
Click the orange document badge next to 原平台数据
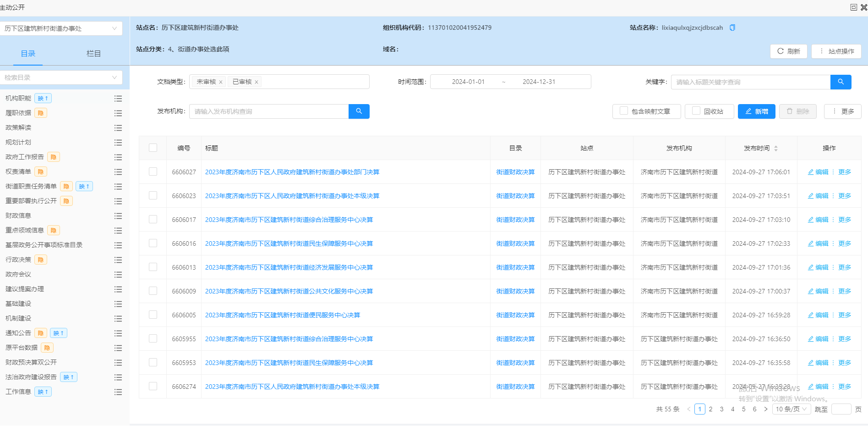47,348
